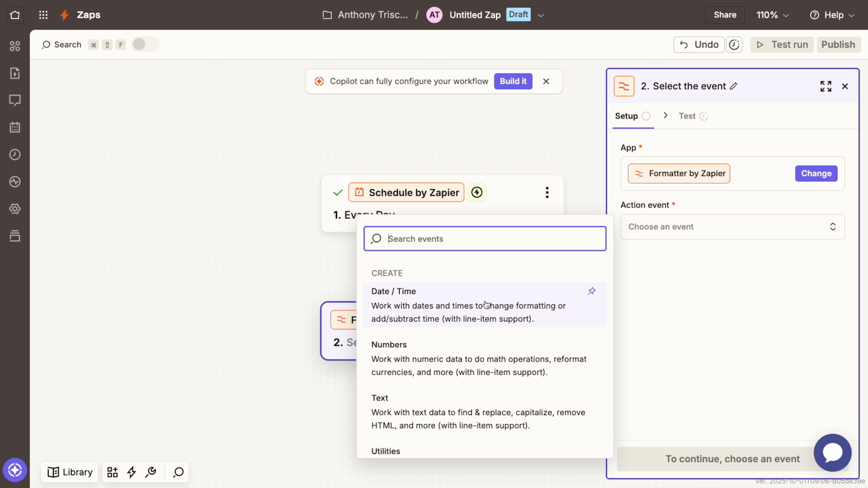
Task: Select the Numbers event
Action: coord(485,358)
